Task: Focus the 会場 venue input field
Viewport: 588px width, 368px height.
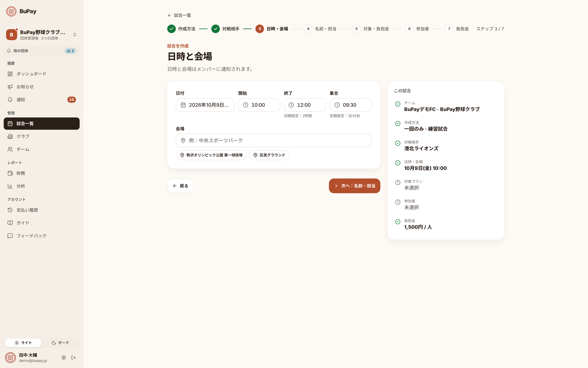Action: click(x=274, y=140)
